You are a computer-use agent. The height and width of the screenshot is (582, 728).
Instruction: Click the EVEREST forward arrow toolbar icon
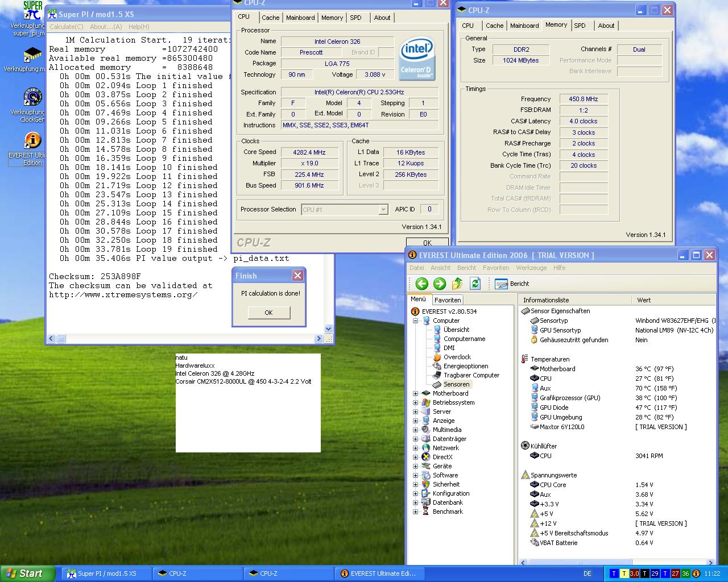[439, 284]
